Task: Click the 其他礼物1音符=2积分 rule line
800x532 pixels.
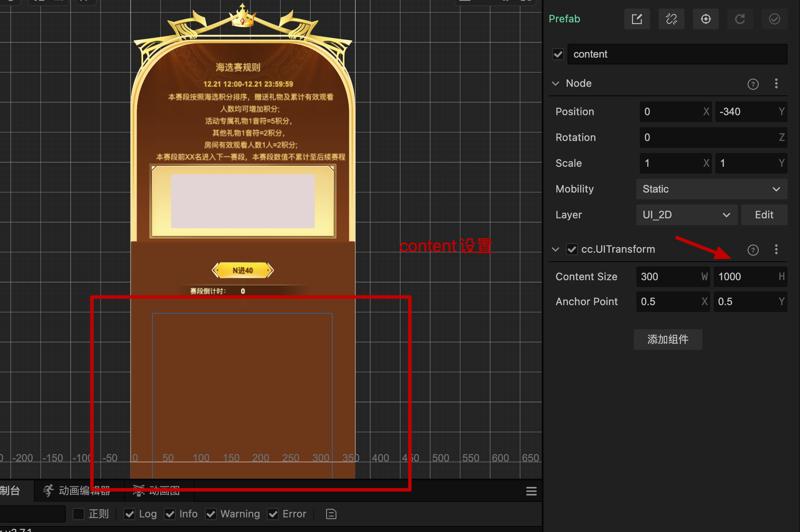Action: 248,133
